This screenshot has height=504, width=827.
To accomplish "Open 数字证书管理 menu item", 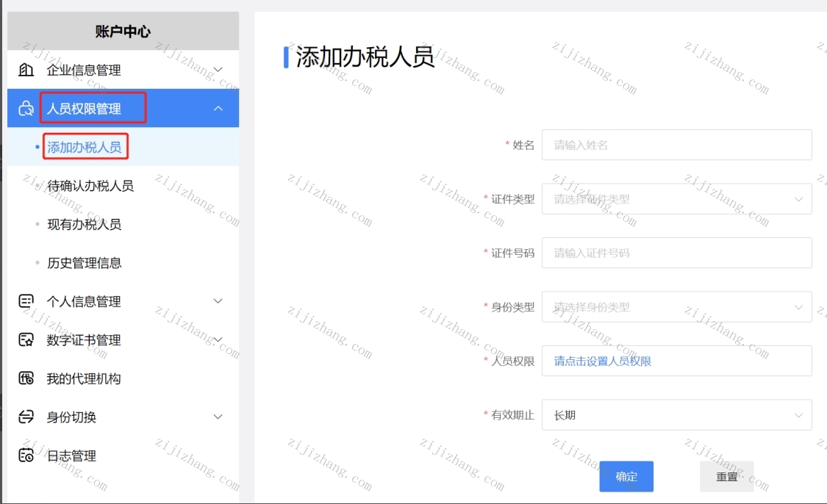I will 123,339.
